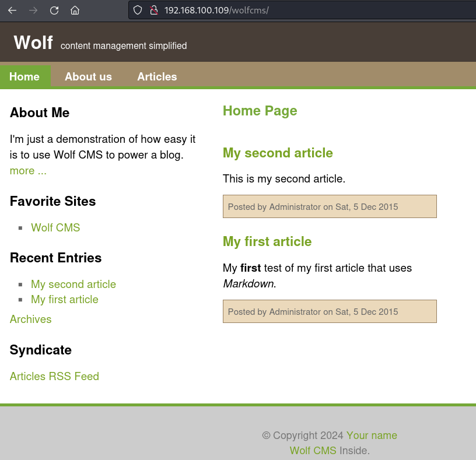Click the My first article heading
This screenshot has width=476, height=460.
pos(267,241)
